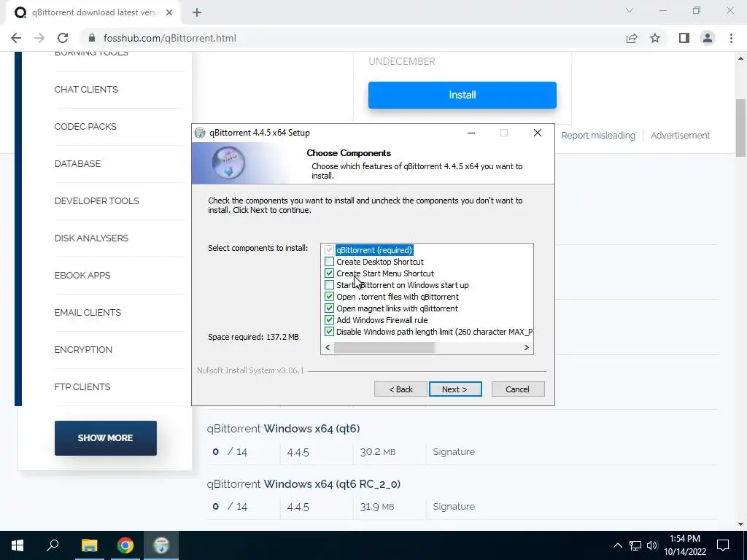Viewport: 747px width, 560px height.
Task: Reload the fosshub page
Action: 63,38
